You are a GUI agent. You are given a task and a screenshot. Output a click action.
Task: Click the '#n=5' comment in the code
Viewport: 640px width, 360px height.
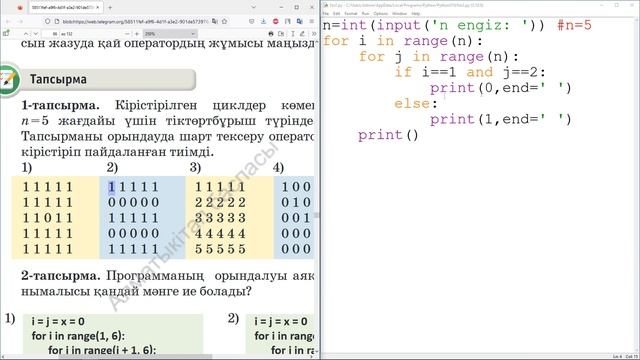tap(574, 25)
